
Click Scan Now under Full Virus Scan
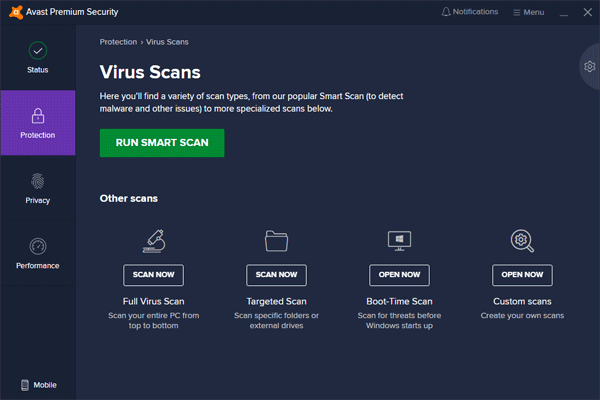pos(153,275)
